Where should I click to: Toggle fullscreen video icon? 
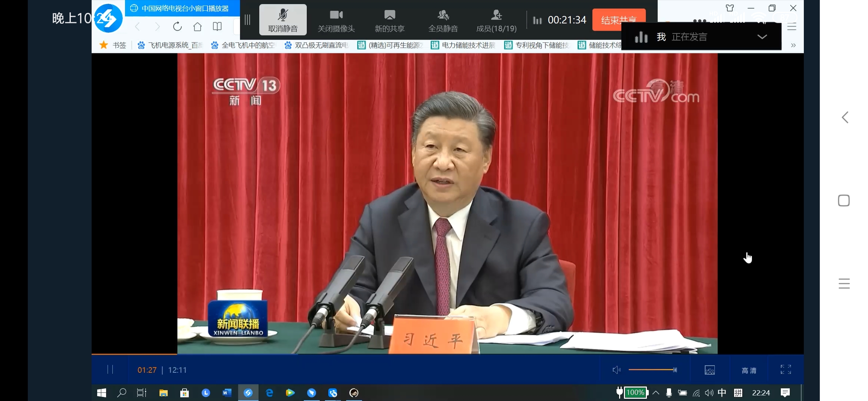click(785, 370)
